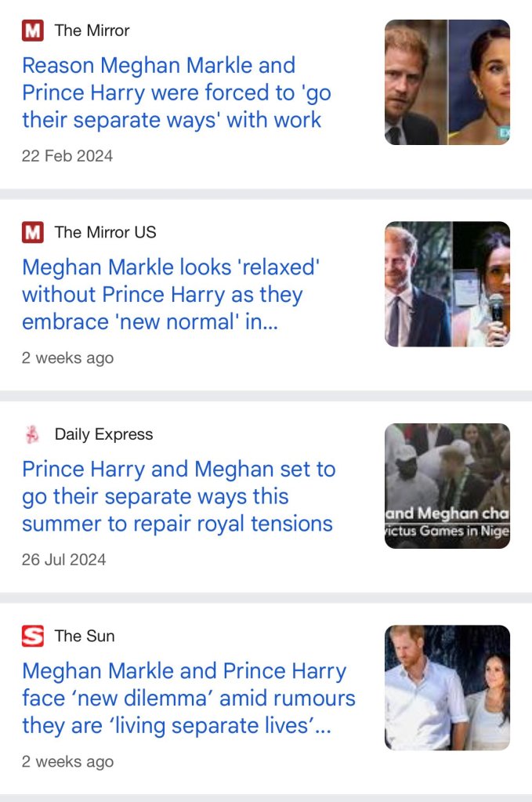Click "The Sun" publisher name

pyautogui.click(x=85, y=636)
